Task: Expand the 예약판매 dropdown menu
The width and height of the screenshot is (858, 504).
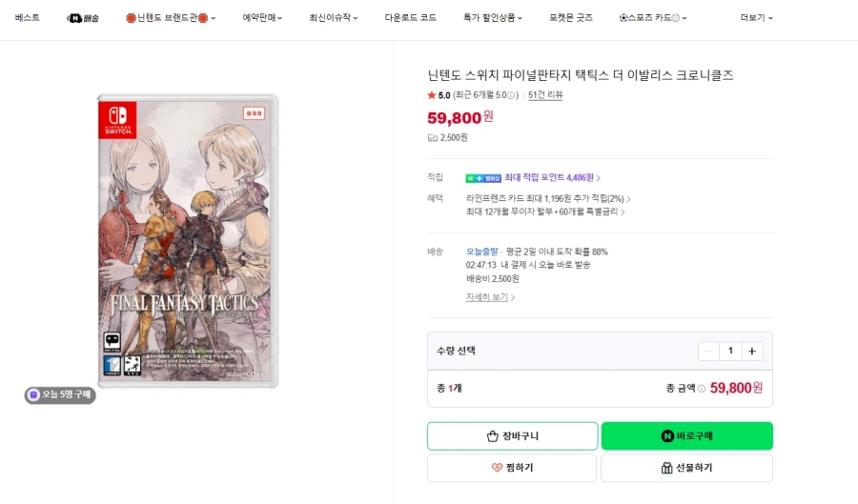Action: pyautogui.click(x=262, y=17)
